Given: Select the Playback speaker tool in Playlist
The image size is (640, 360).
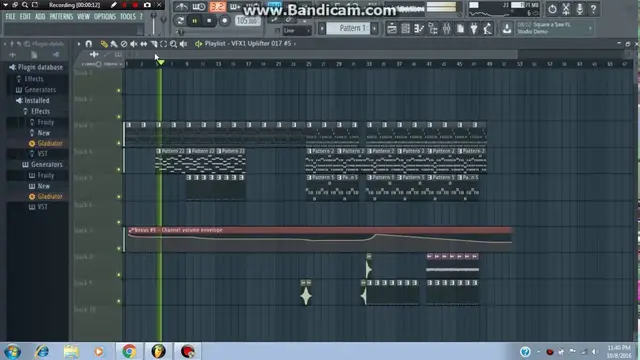Looking at the screenshot, I should click(x=183, y=44).
